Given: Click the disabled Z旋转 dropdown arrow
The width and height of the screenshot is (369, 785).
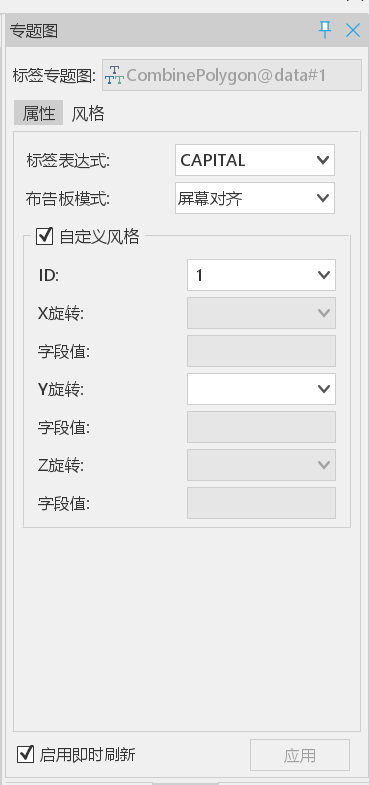Looking at the screenshot, I should click(323, 465).
